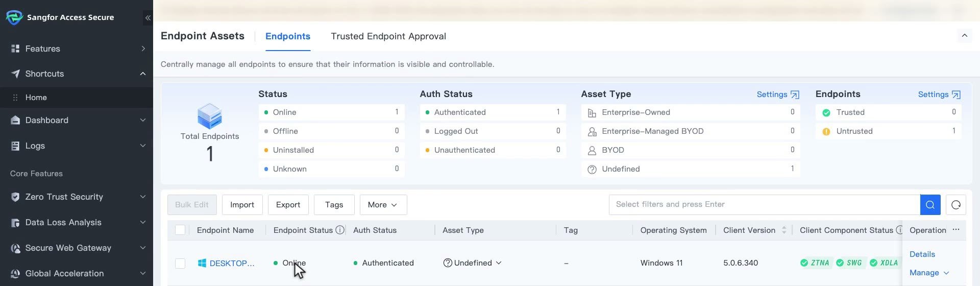Click the Sangfor Access Secure logo

tap(14, 17)
